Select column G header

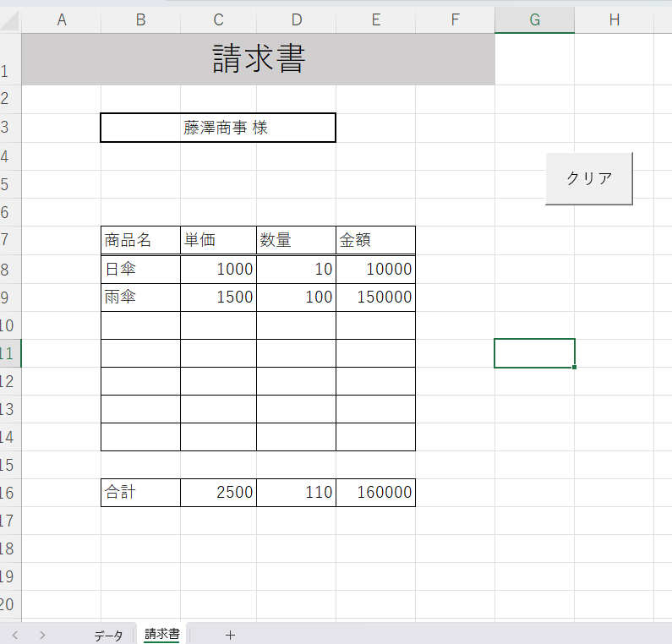(534, 19)
